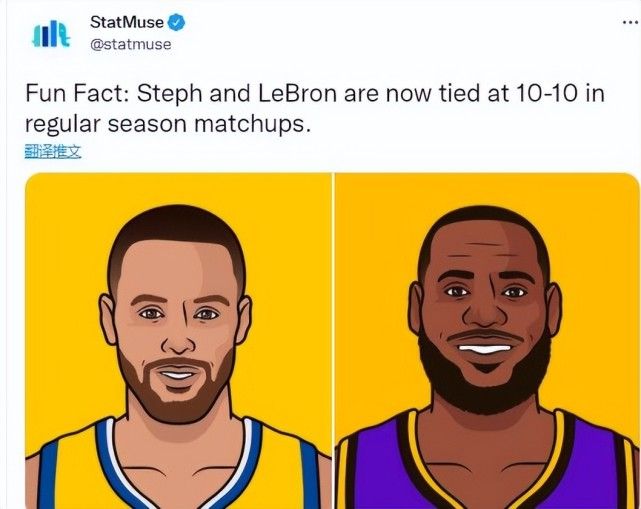Image resolution: width=641 pixels, height=509 pixels.
Task: Open the StatMuse profile avatar logo
Action: 51,34
